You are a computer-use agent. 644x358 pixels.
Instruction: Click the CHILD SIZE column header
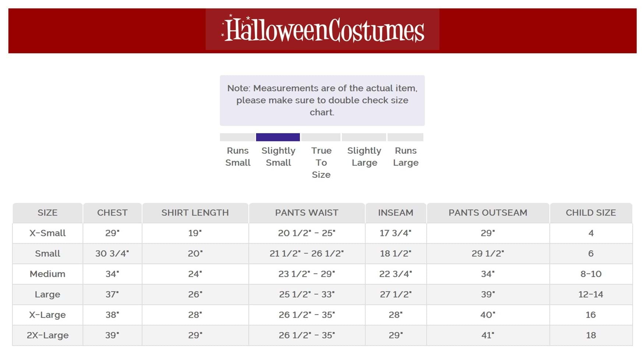(591, 213)
